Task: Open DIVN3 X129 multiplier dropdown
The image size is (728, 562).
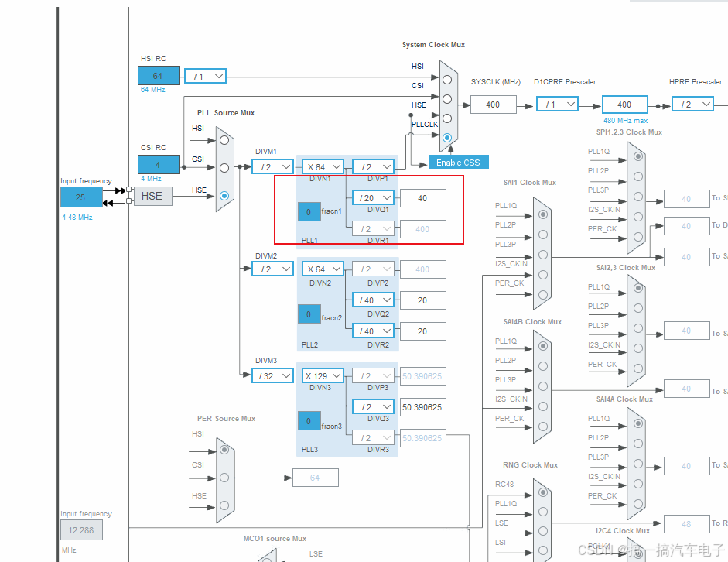Action: tap(323, 375)
